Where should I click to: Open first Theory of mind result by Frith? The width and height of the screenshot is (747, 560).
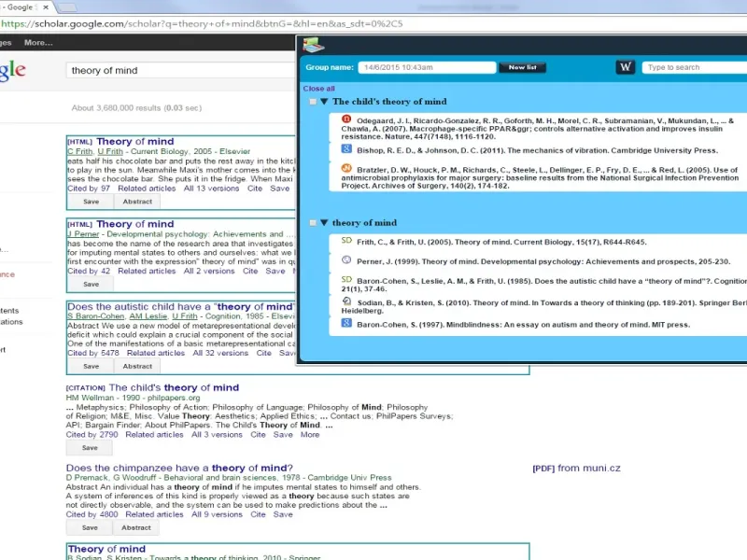point(134,142)
